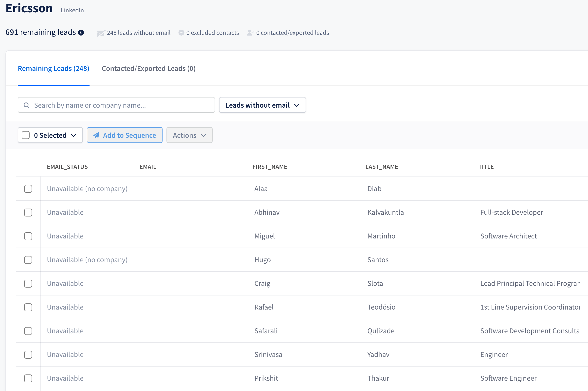Click the last name Qulizade
The width and height of the screenshot is (588, 391).
[381, 331]
